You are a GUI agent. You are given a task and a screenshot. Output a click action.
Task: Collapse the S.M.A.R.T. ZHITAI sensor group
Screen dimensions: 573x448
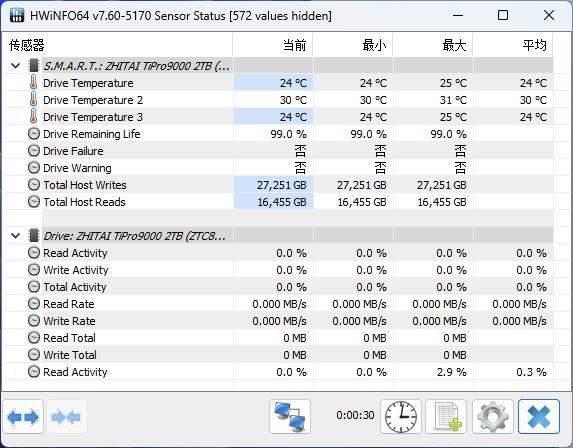pyautogui.click(x=15, y=66)
